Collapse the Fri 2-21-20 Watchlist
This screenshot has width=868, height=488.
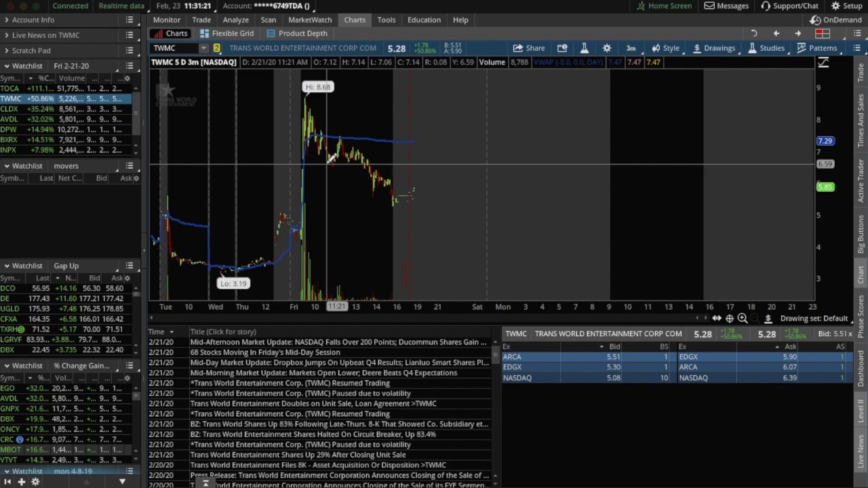pyautogui.click(x=6, y=66)
